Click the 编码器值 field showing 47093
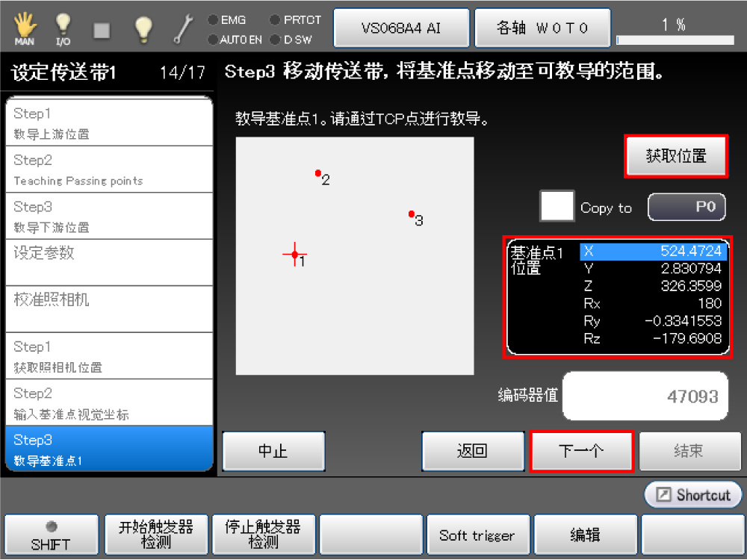747x560 pixels. pyautogui.click(x=645, y=396)
